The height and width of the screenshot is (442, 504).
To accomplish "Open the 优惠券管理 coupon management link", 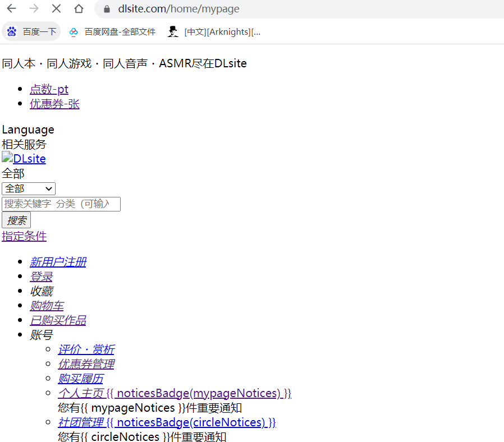I will tap(86, 364).
